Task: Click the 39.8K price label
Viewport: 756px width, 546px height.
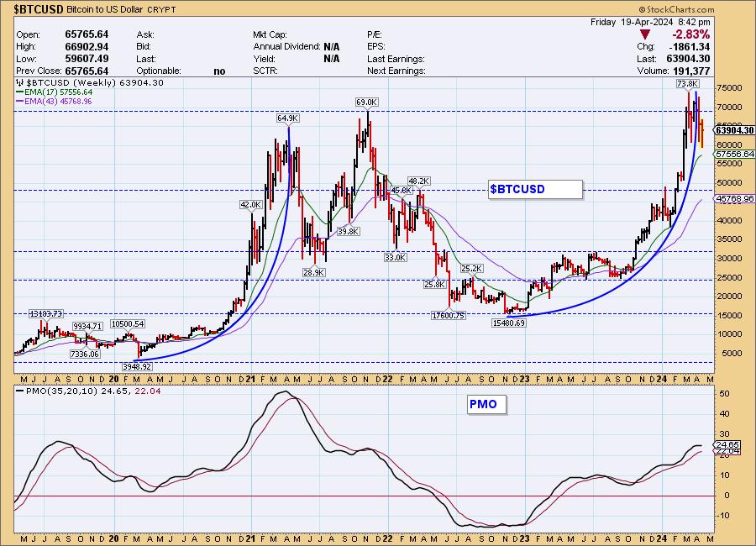Action: coord(348,232)
